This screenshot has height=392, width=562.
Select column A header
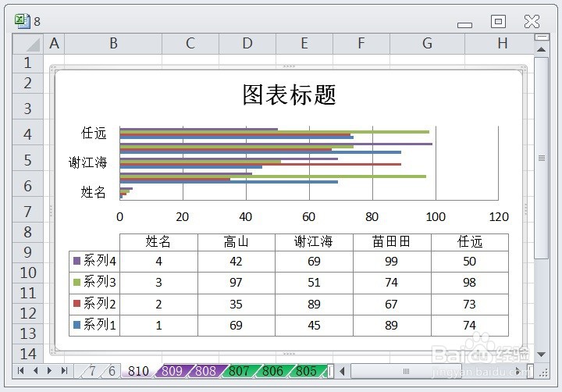pyautogui.click(x=54, y=44)
